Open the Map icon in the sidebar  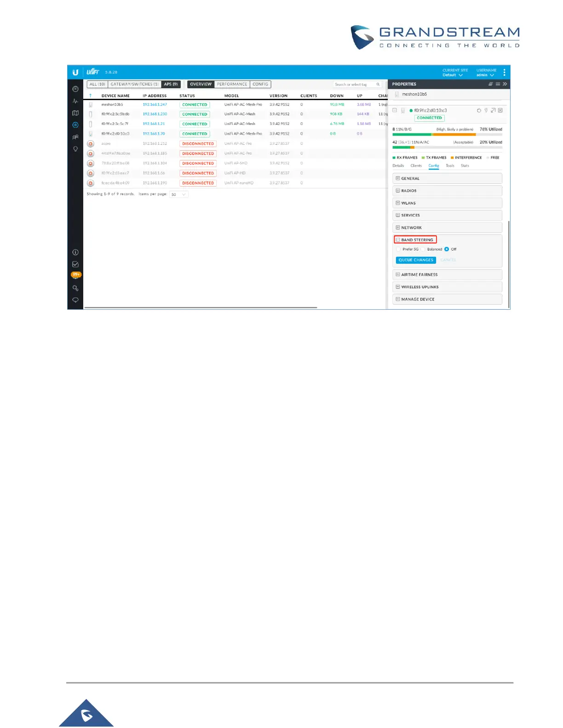(x=75, y=113)
